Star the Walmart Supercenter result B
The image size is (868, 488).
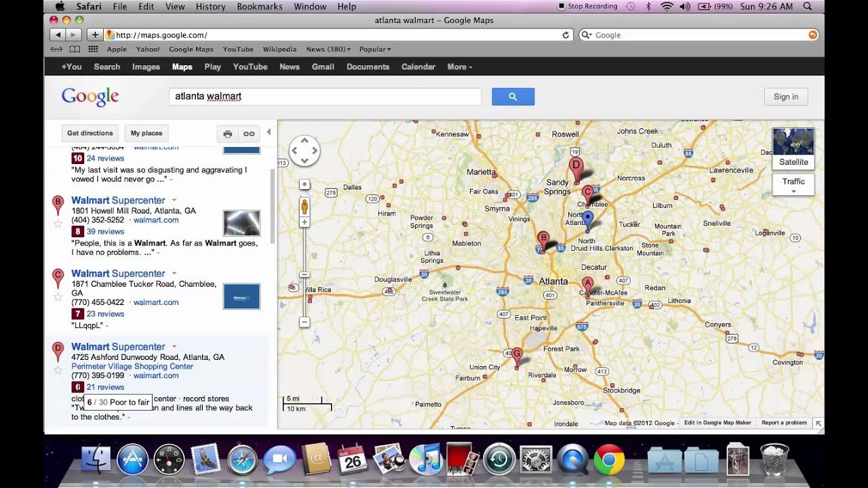(58, 223)
